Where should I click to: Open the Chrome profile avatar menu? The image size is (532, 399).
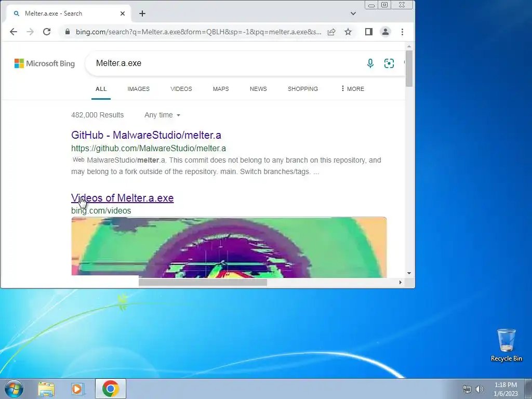click(385, 32)
